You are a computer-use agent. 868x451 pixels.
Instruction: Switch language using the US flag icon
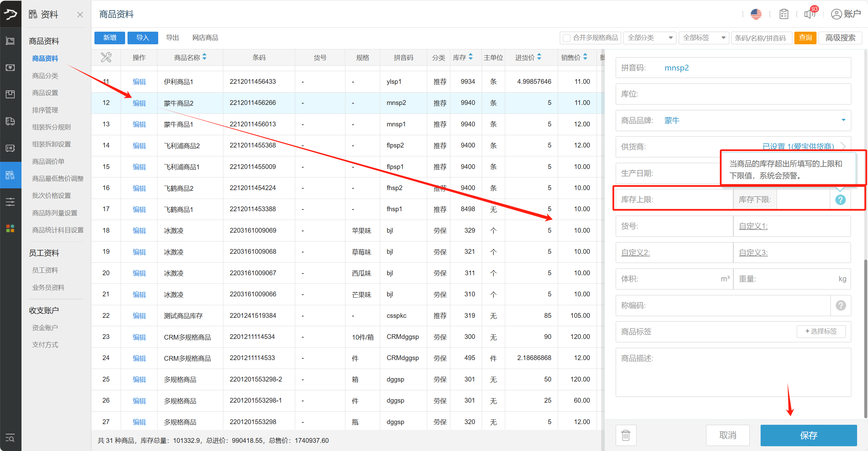click(756, 14)
